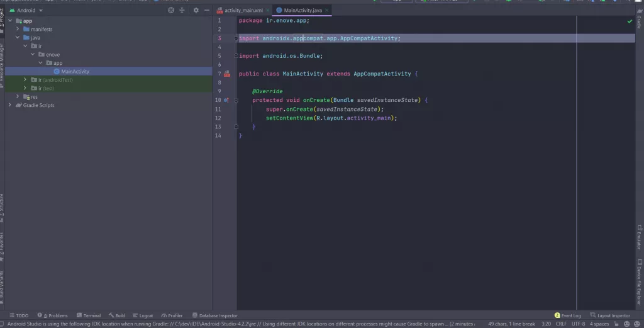Open the Problems tool window
644x328 pixels.
pos(53,315)
